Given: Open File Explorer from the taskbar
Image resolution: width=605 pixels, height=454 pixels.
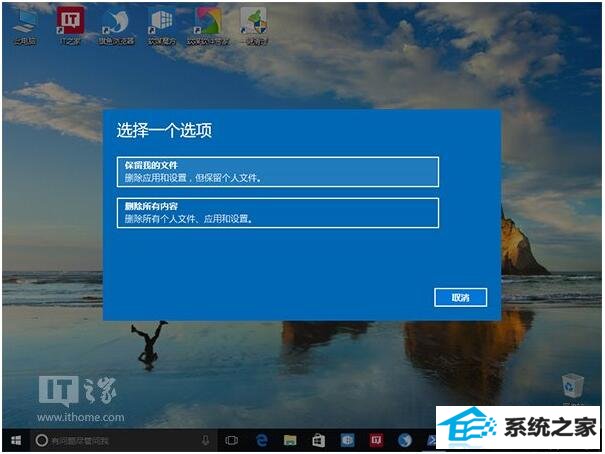Looking at the screenshot, I should (x=290, y=440).
